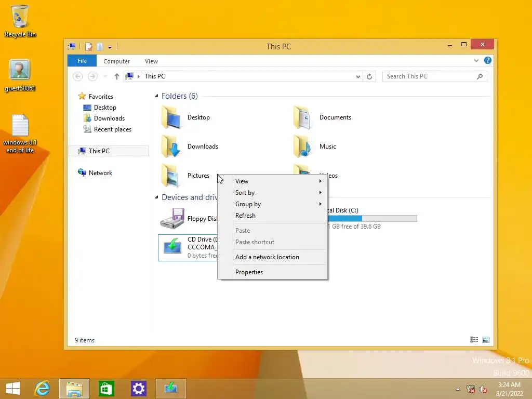This screenshot has height=399, width=532.
Task: Select Favorites in the navigation pane
Action: pyautogui.click(x=96, y=96)
